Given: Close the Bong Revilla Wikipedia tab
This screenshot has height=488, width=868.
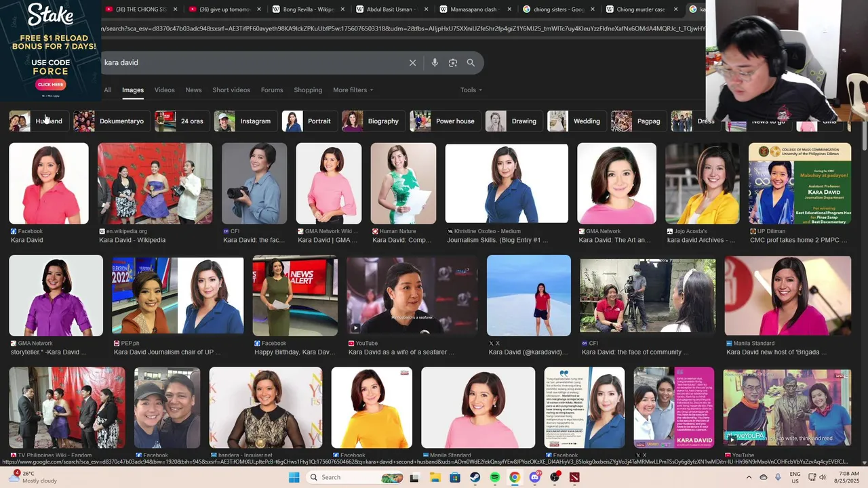Looking at the screenshot, I should coord(342,9).
